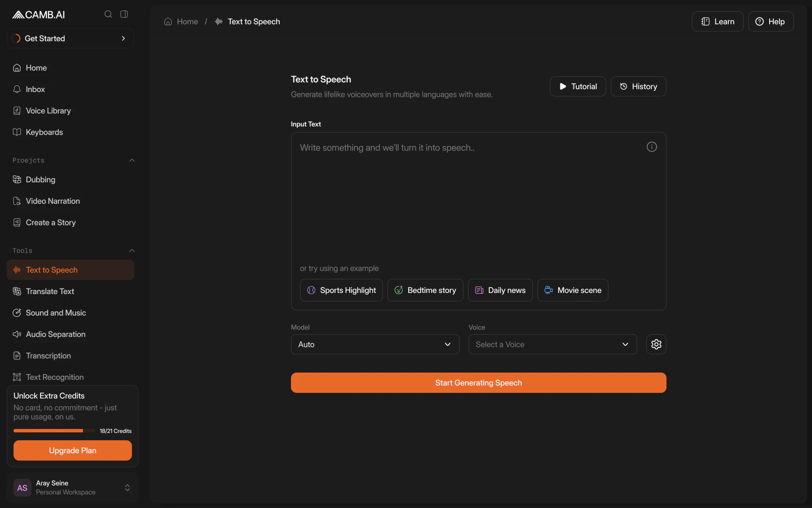The width and height of the screenshot is (812, 508).
Task: Click the Voice Library icon
Action: (17, 111)
